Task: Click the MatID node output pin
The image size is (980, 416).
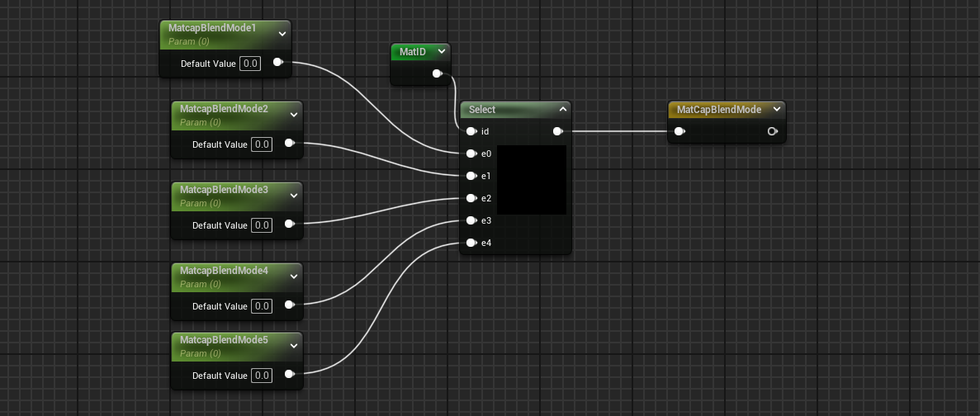Action: pos(437,73)
